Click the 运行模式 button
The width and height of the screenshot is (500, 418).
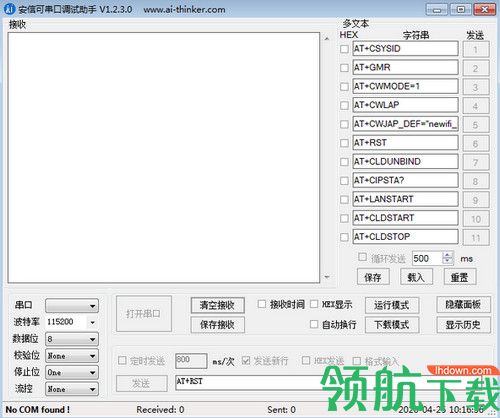point(392,305)
